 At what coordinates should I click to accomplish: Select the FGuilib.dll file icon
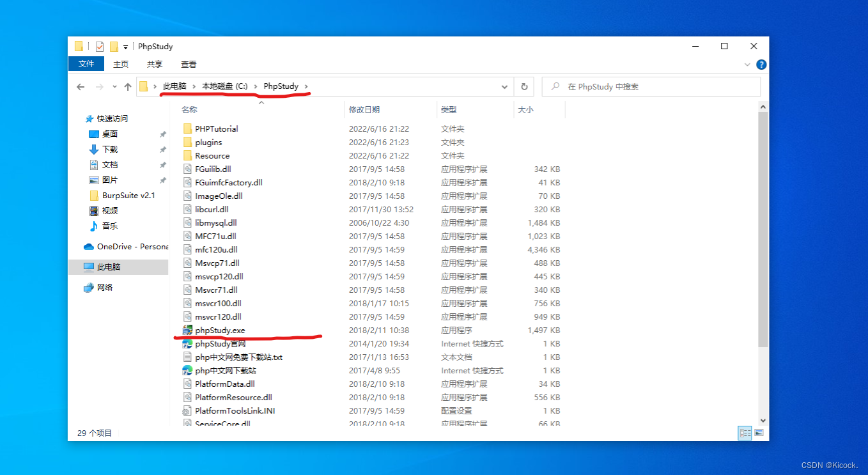tap(187, 169)
